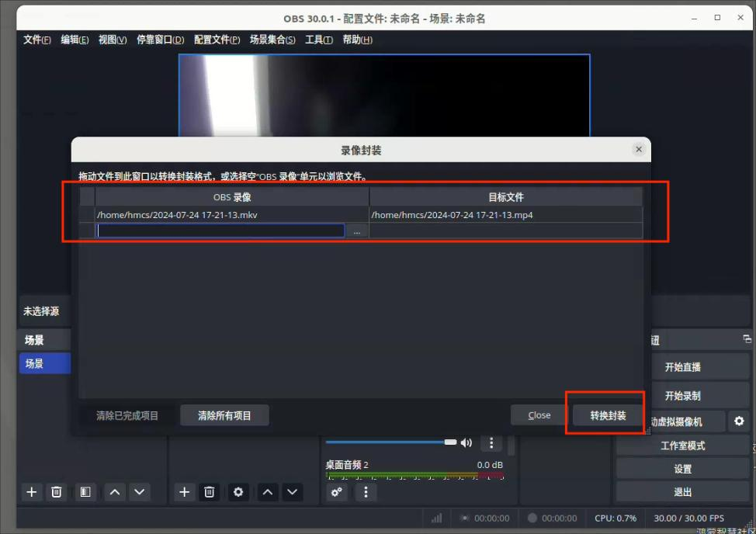Move source up in the sources toolbar
The height and width of the screenshot is (534, 756).
(268, 492)
